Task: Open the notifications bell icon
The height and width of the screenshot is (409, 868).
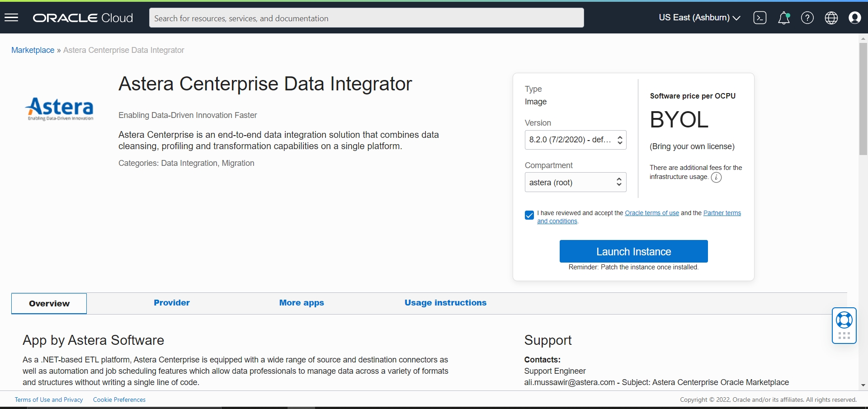Action: coord(783,18)
